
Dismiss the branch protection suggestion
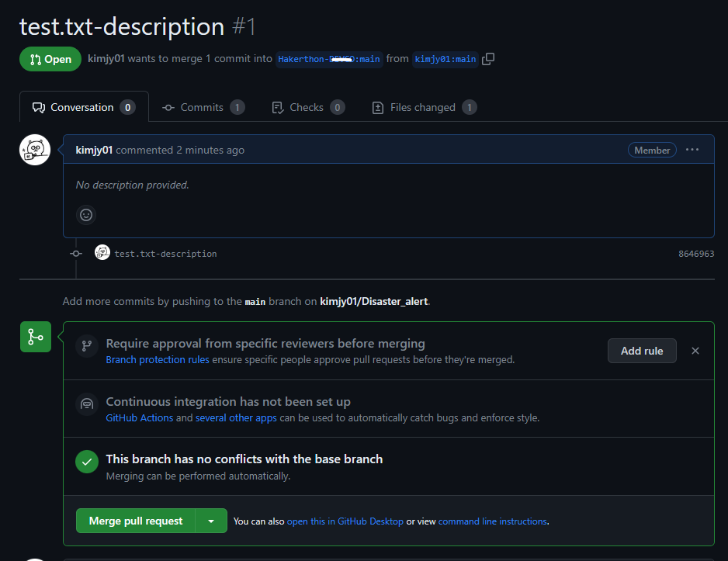tap(695, 351)
